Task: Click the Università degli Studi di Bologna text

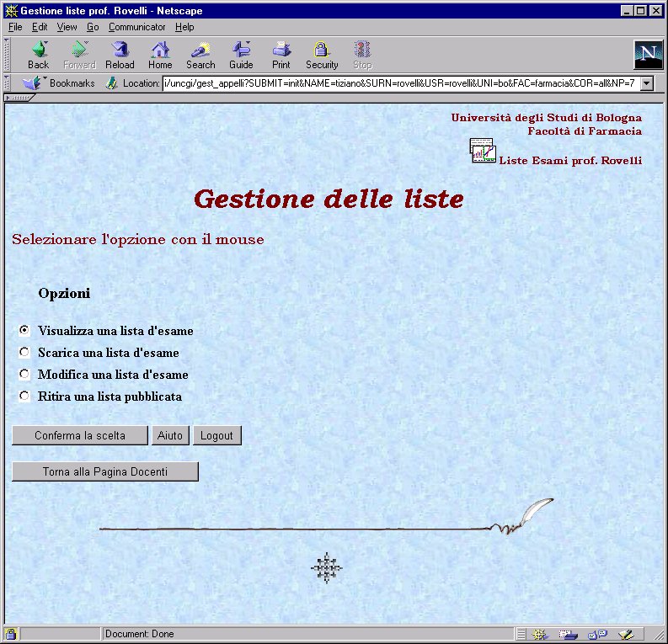Action: (547, 118)
